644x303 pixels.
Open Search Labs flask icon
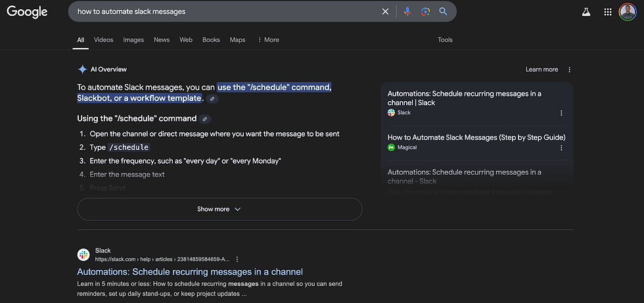(586, 12)
